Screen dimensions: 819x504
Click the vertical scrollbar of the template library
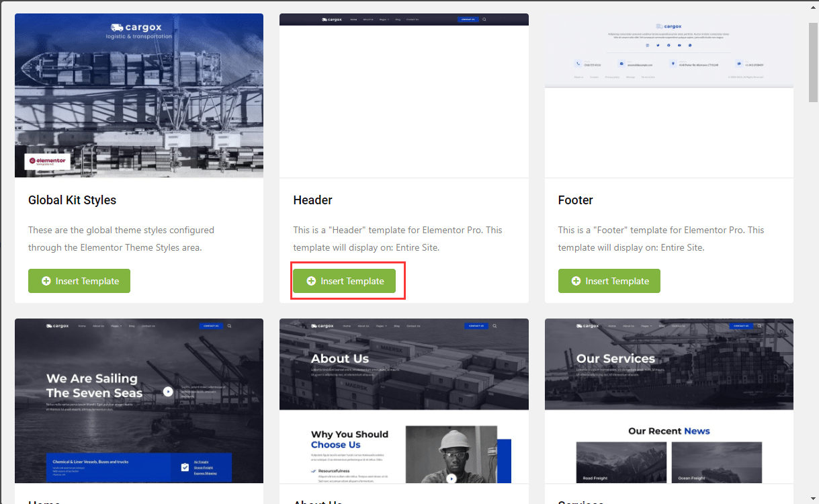813,60
